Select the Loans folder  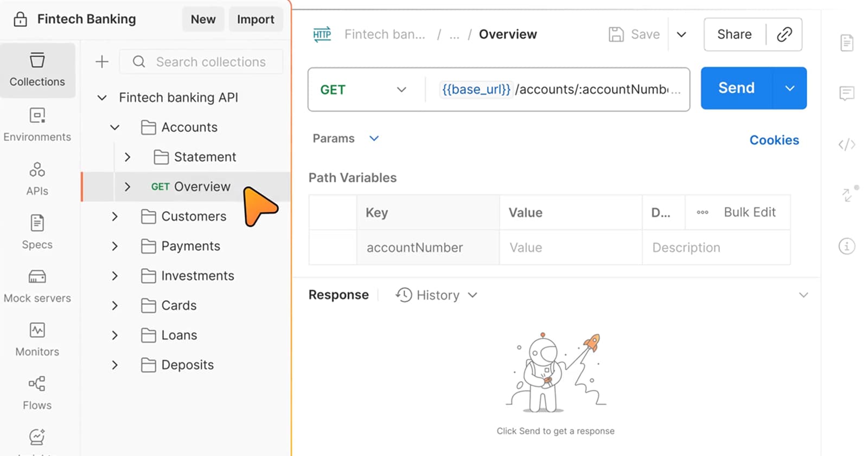[179, 335]
